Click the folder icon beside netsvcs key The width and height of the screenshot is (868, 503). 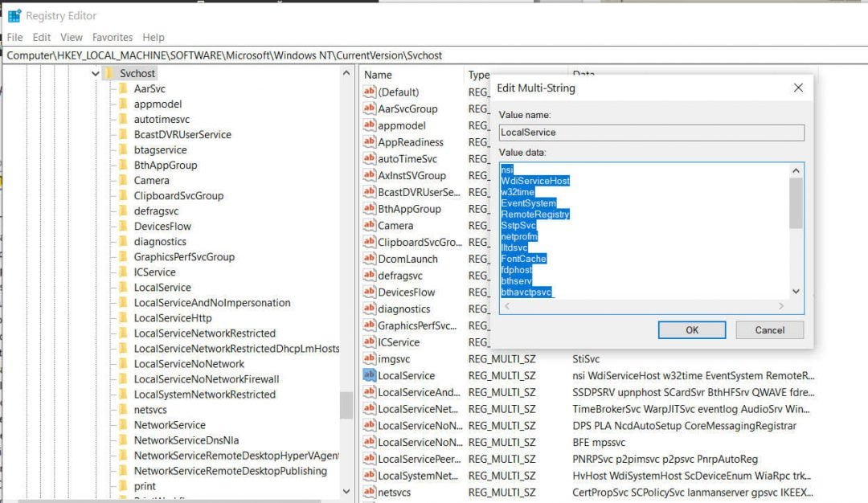[x=123, y=410]
